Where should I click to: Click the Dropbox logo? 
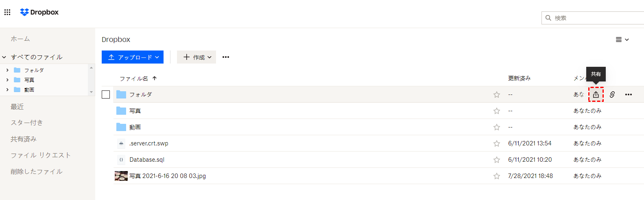(39, 12)
